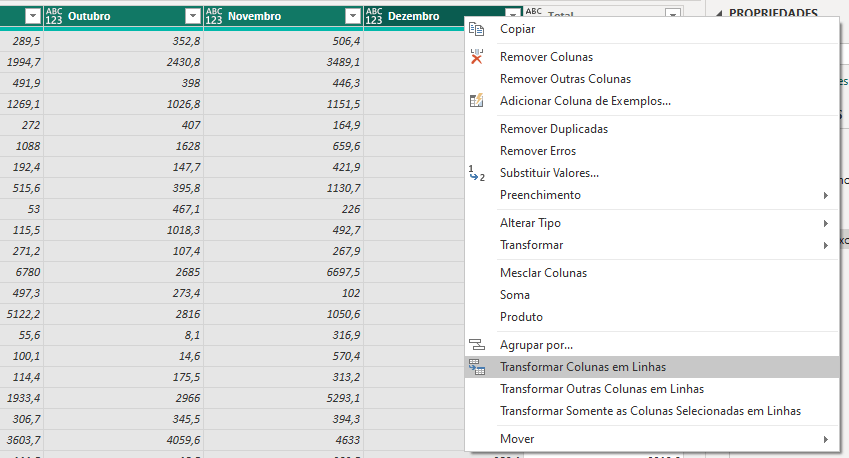
Task: Click cell with value 1933,4
Action: [22, 398]
